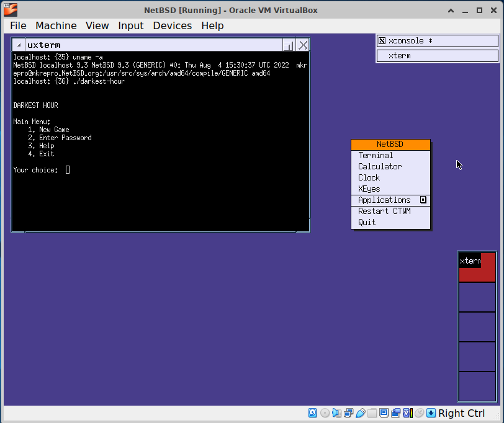
Task: Open the audio status icon
Action: tap(336, 413)
